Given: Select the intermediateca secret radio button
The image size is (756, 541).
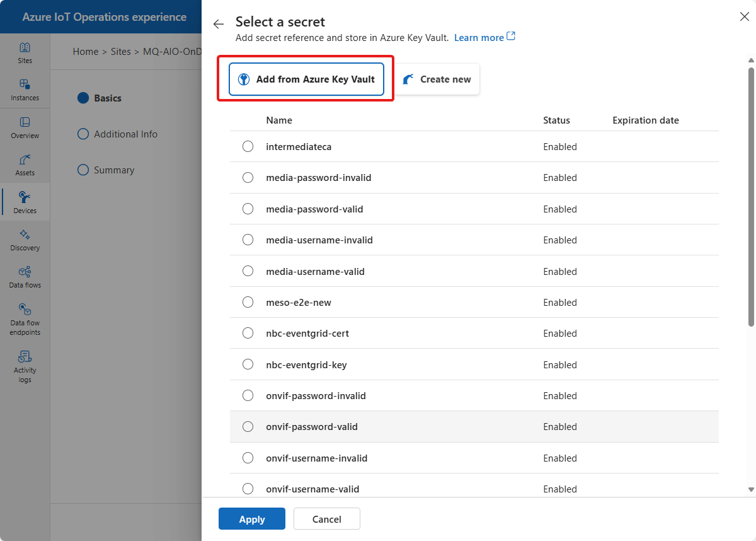Looking at the screenshot, I should [248, 146].
